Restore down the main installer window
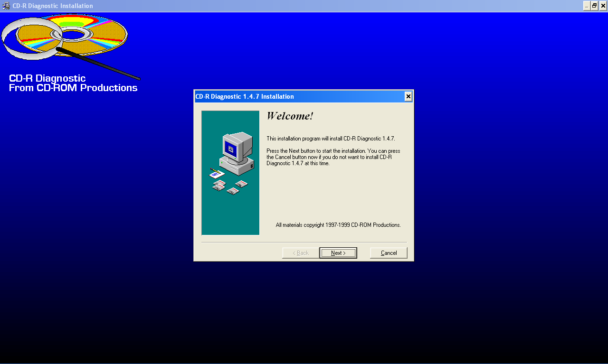Viewport: 608px width, 364px height. (594, 6)
